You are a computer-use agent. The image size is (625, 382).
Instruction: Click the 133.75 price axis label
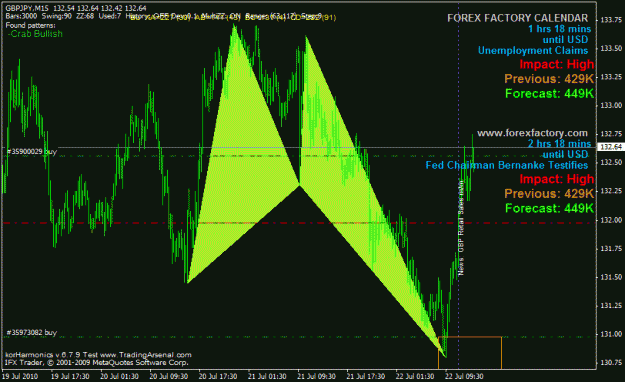point(611,20)
